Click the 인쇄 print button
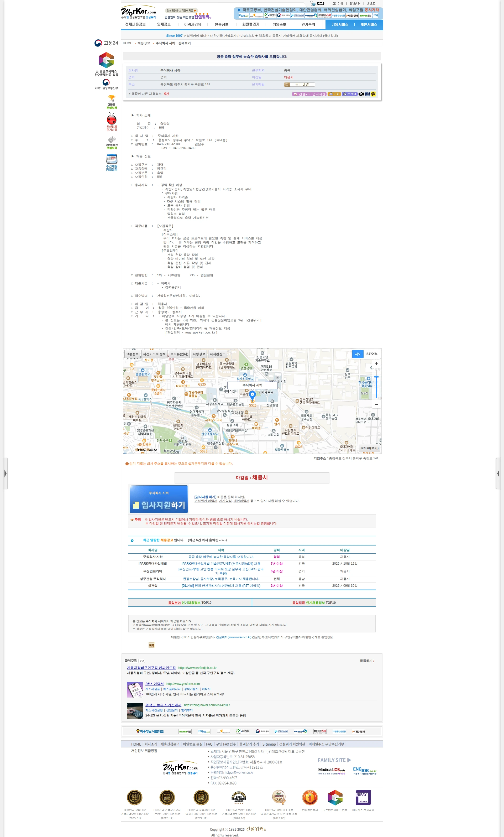Screen dimensions: 504x837 [x=334, y=94]
